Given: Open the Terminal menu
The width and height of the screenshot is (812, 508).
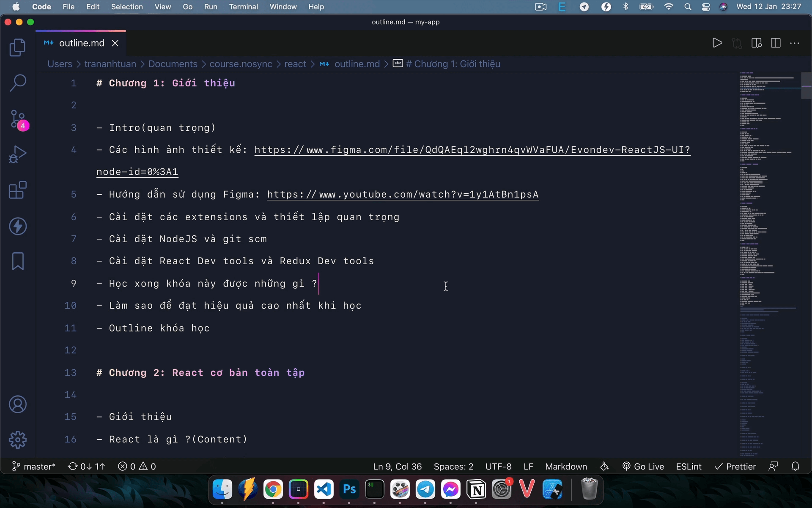Looking at the screenshot, I should [x=243, y=7].
